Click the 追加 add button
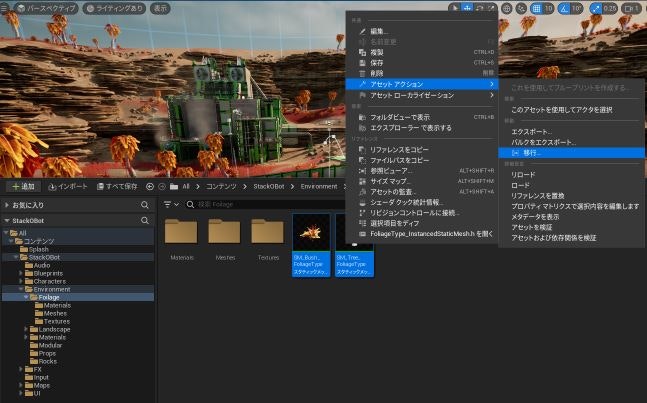Image resolution: width=647 pixels, height=403 pixels. [x=23, y=186]
